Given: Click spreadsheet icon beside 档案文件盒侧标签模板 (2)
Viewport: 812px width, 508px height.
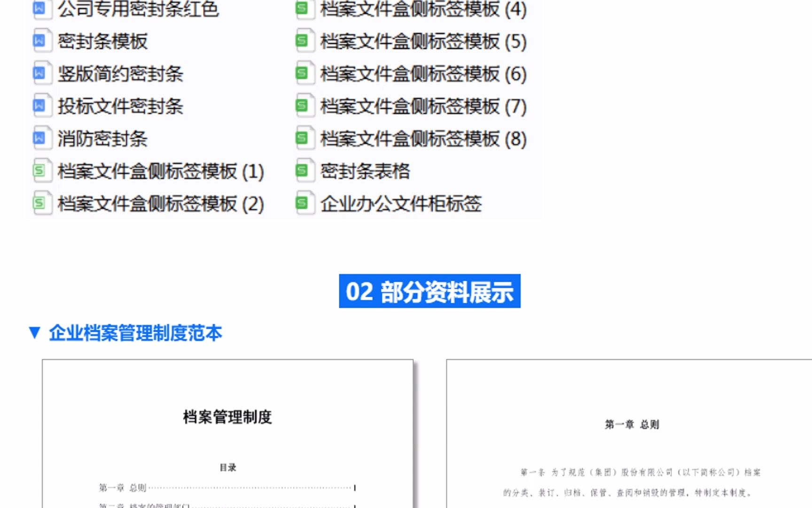Looking at the screenshot, I should pyautogui.click(x=42, y=204).
